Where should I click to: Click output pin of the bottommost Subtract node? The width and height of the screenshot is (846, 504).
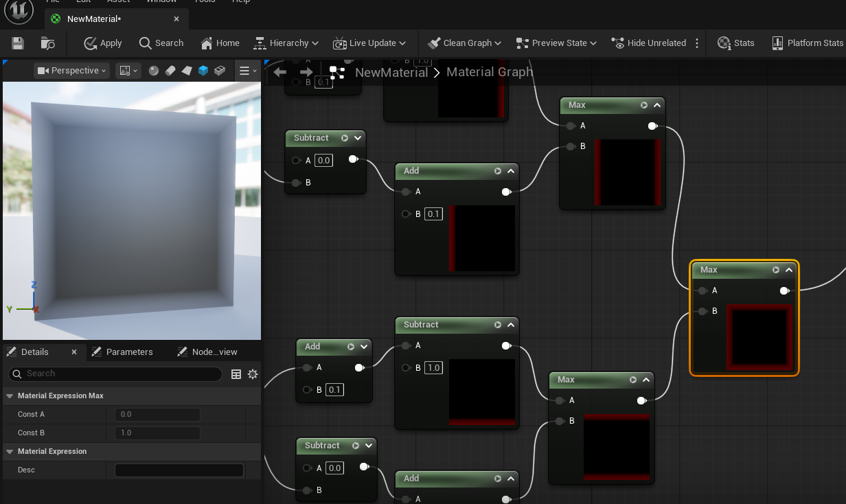[x=364, y=468]
